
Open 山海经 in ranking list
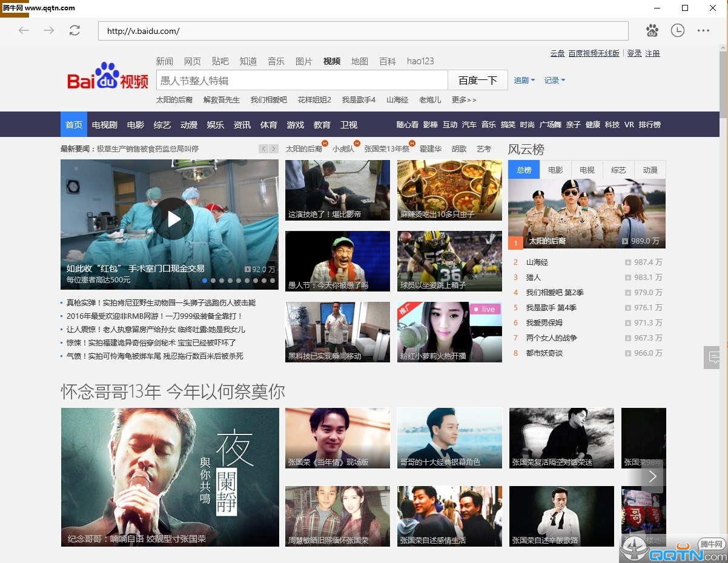point(537,262)
